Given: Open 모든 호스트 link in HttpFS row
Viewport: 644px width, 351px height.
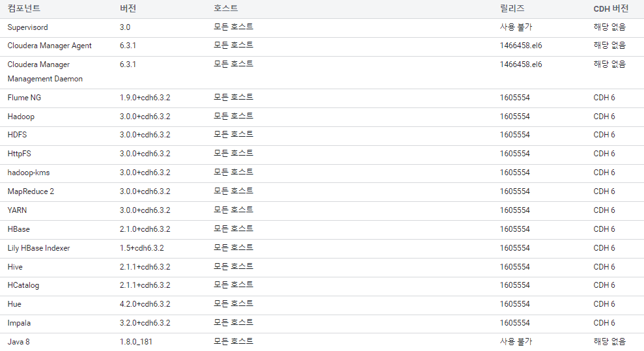Looking at the screenshot, I should (x=233, y=153).
